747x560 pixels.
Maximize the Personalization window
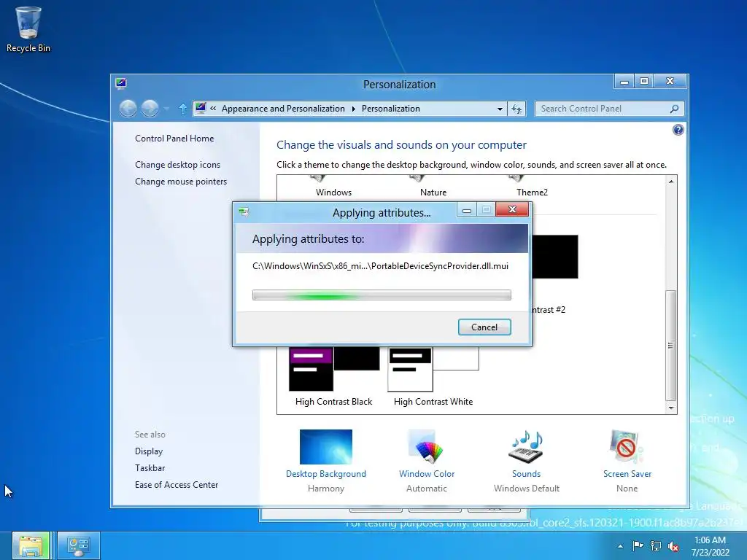(x=644, y=82)
